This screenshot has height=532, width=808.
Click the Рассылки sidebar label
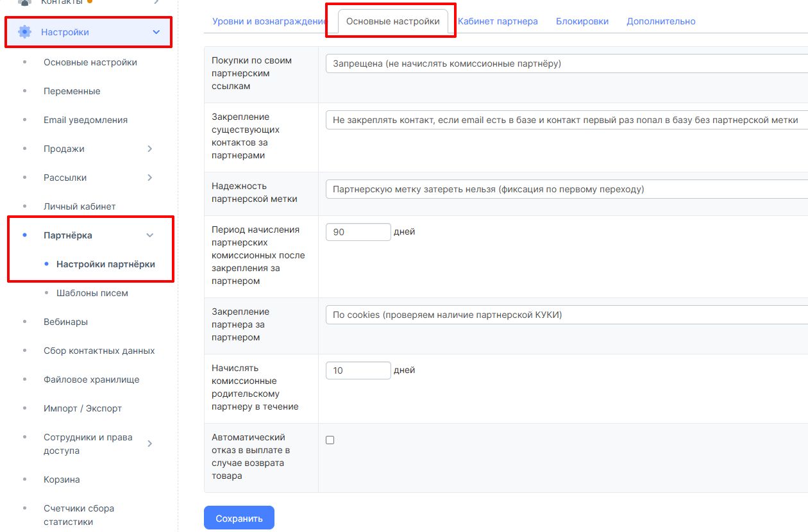pos(65,178)
